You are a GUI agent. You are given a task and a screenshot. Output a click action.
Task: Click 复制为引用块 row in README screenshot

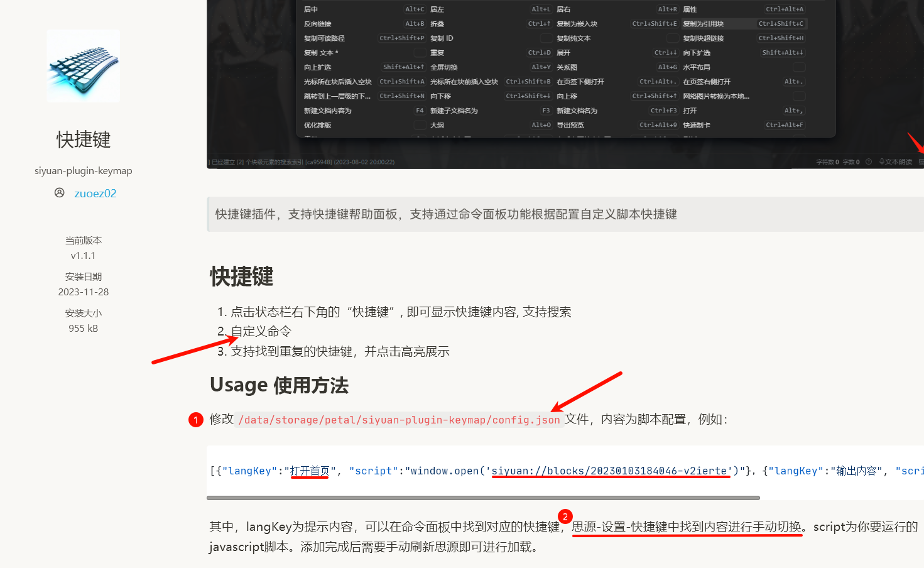tap(744, 24)
